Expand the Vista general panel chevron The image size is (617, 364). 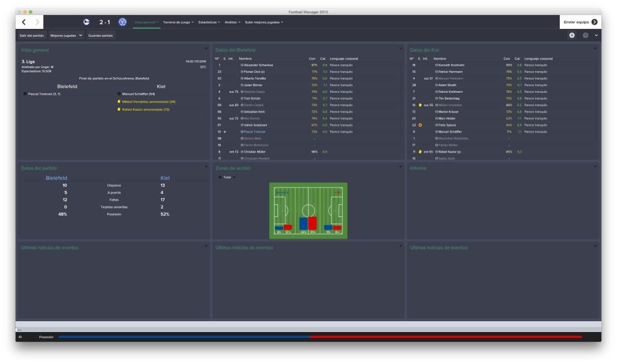pos(206,49)
